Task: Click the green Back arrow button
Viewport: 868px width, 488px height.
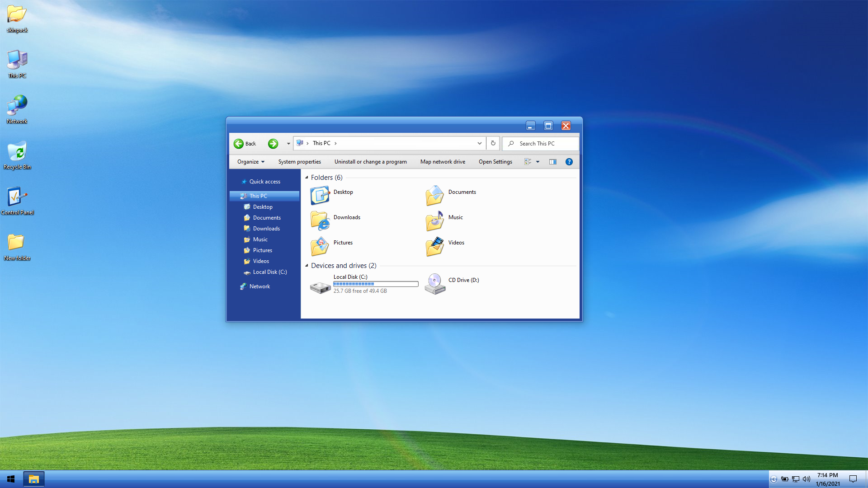Action: (239, 144)
